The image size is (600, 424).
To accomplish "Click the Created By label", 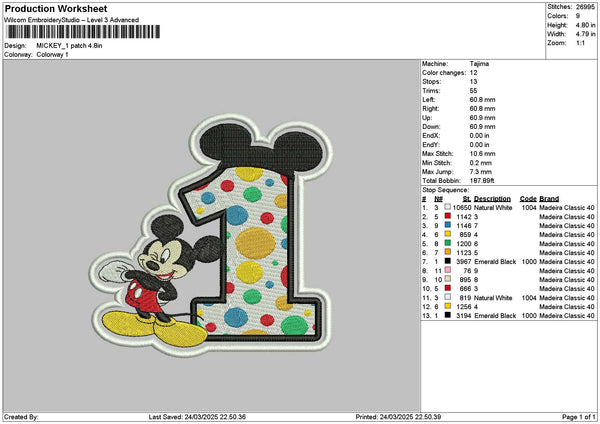I will [21, 417].
